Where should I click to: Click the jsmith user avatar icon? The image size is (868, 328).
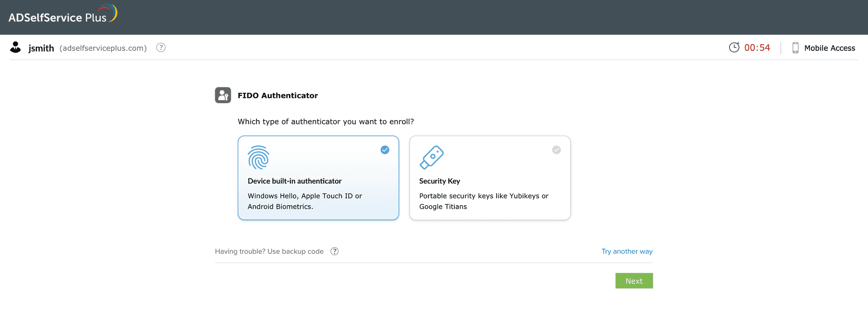pyautogui.click(x=16, y=47)
